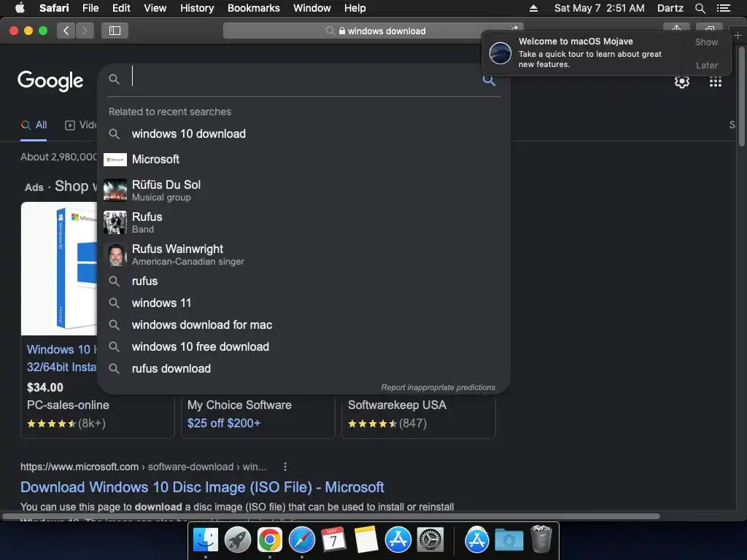Click the Google search text field
The image size is (747, 560).
pos(305,78)
